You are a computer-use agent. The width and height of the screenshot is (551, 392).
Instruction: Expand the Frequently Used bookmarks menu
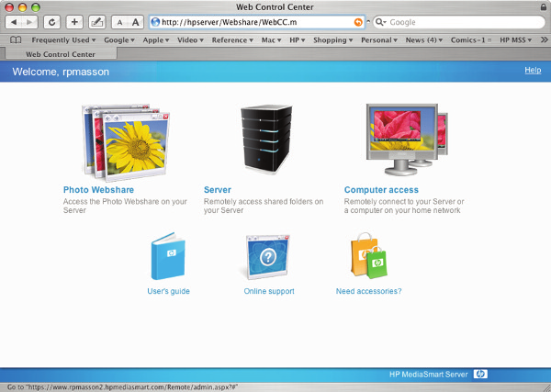click(x=63, y=40)
